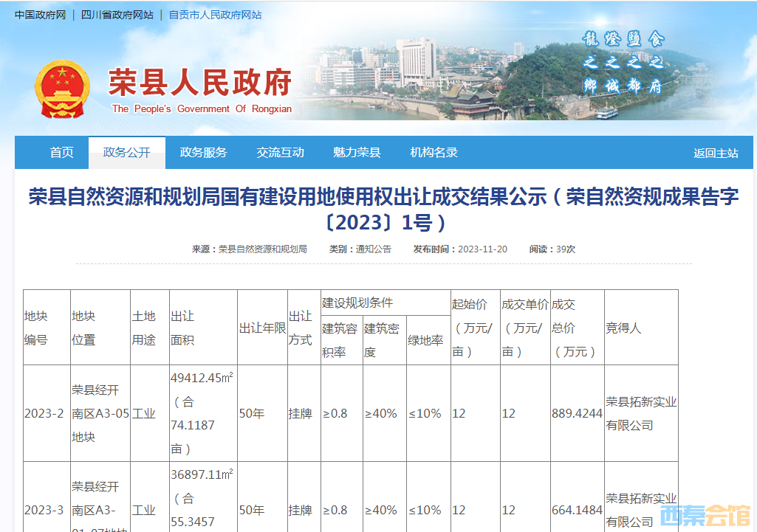Open the 政务服务 menu item
The image size is (757, 532).
[x=204, y=153]
